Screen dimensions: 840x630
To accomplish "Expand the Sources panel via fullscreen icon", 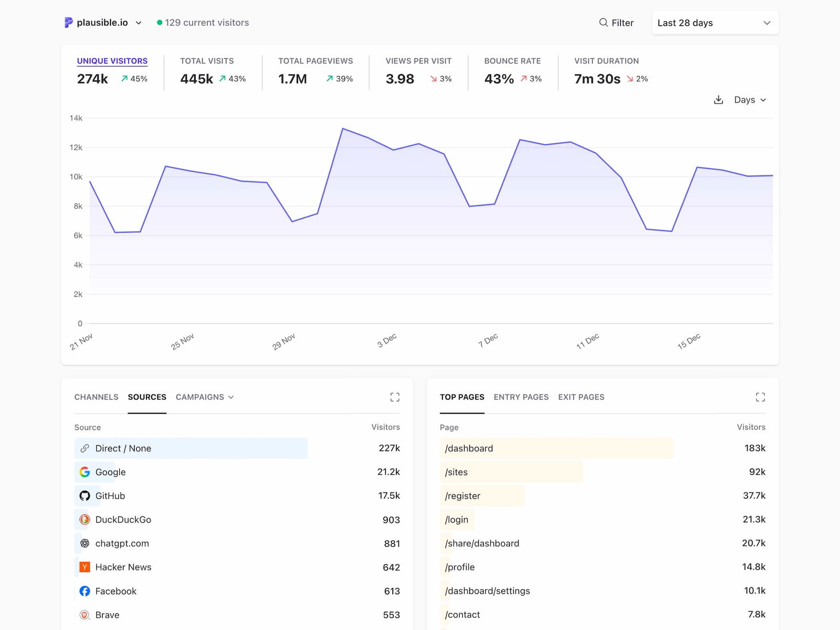I will (x=395, y=397).
